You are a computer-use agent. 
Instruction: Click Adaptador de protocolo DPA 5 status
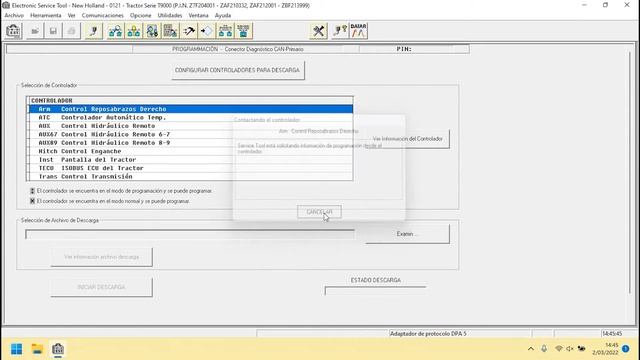pos(428,334)
